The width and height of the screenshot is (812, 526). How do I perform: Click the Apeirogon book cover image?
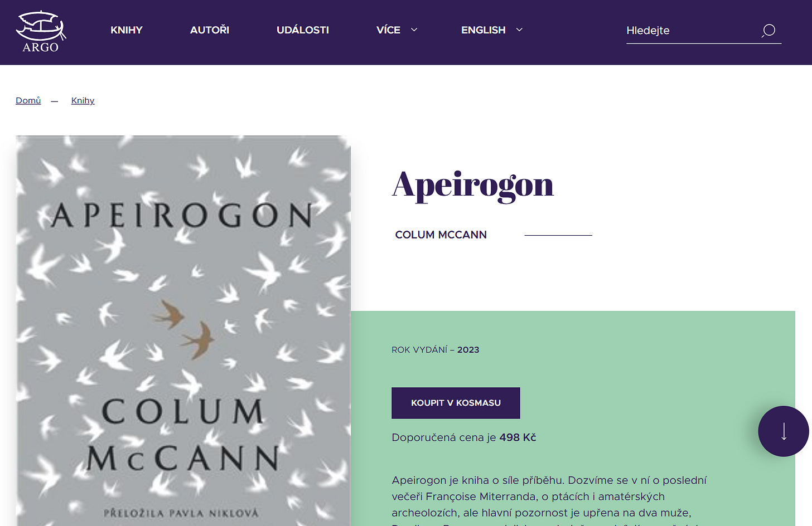183,330
